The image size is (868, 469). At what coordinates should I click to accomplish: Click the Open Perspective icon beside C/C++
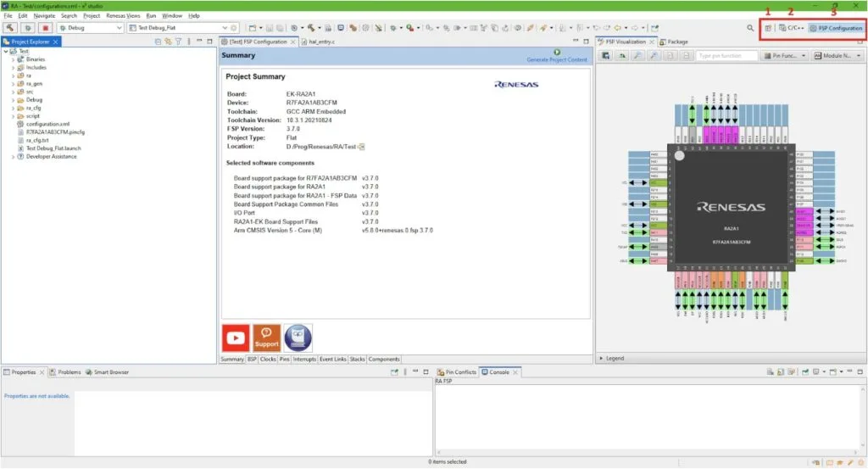[768, 28]
